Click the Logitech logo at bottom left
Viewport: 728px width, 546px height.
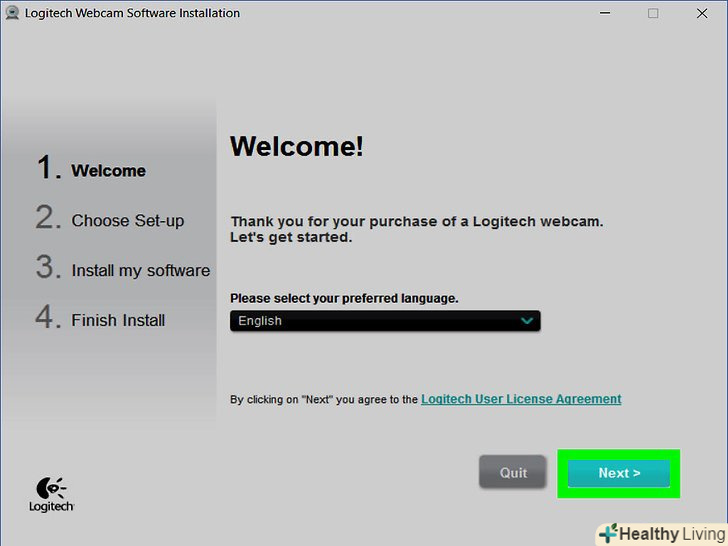point(51,494)
